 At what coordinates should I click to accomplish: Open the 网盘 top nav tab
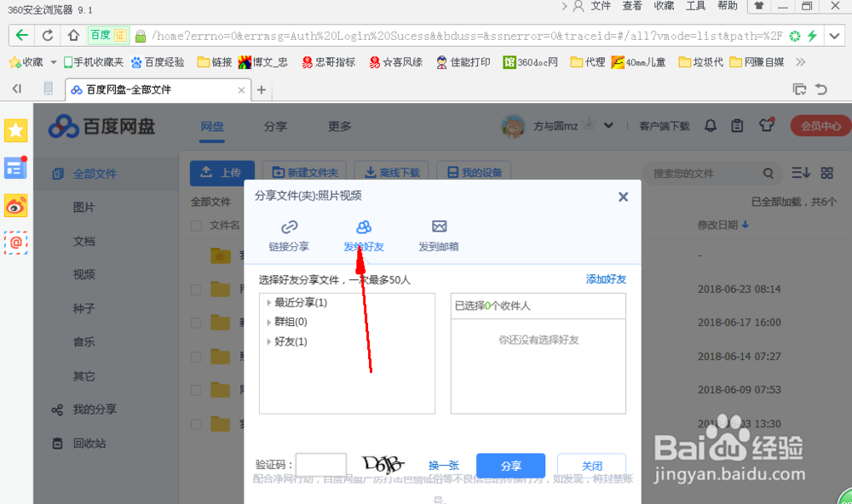212,127
